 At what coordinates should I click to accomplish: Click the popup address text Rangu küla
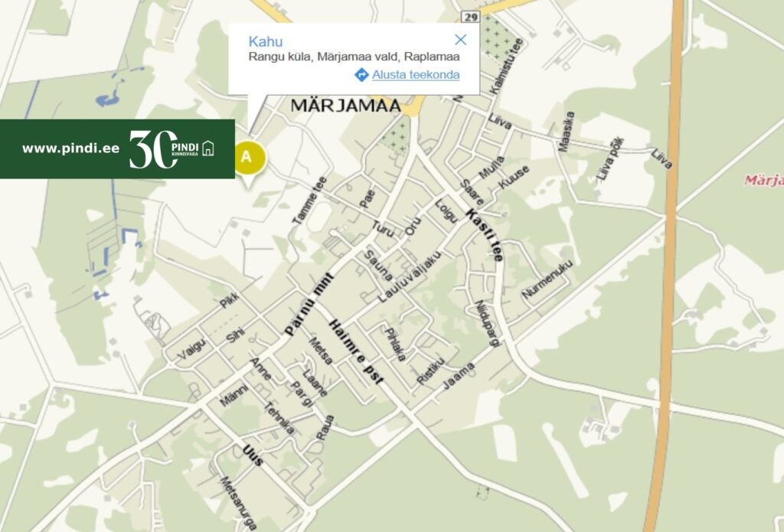tap(280, 57)
